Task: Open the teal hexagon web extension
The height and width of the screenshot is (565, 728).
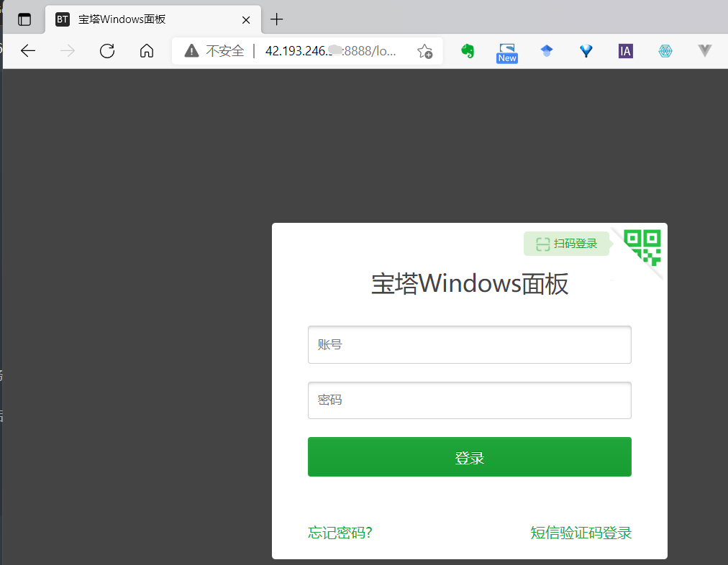Action: click(x=665, y=51)
